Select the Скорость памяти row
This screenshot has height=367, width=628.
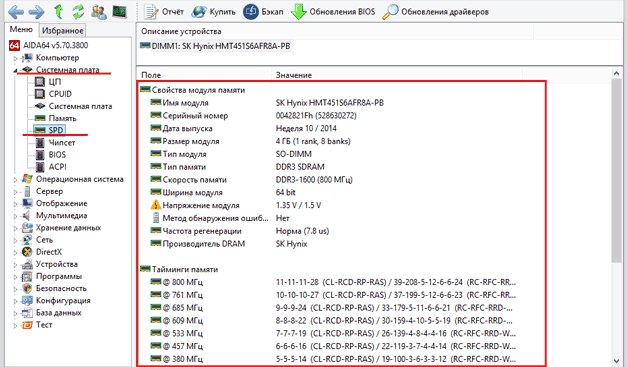pyautogui.click(x=251, y=180)
